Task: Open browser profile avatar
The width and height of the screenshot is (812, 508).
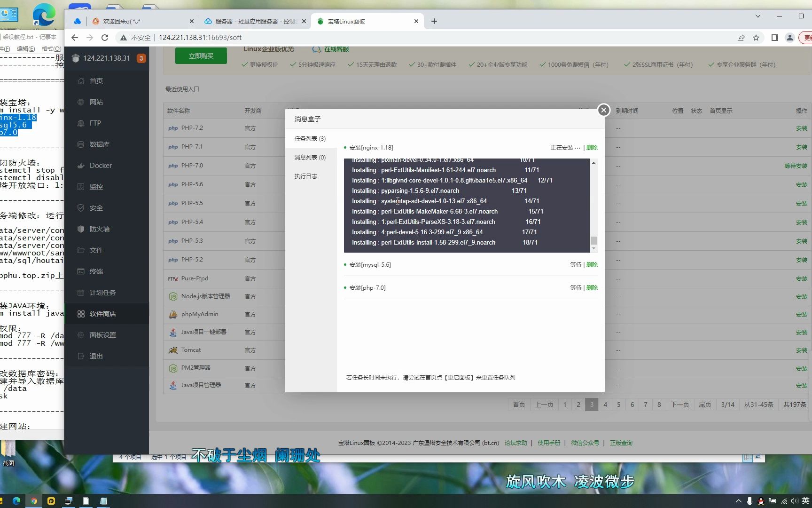Action: tap(790, 38)
